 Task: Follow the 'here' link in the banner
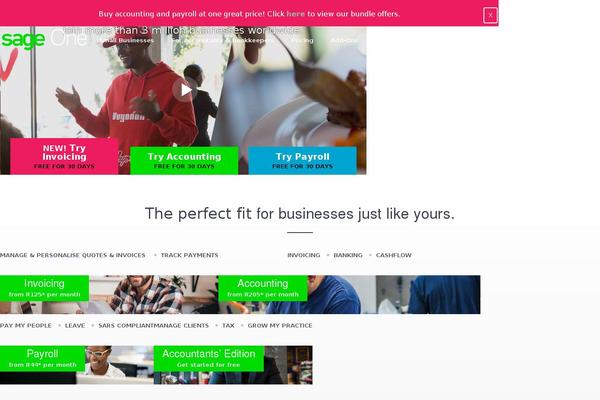295,14
